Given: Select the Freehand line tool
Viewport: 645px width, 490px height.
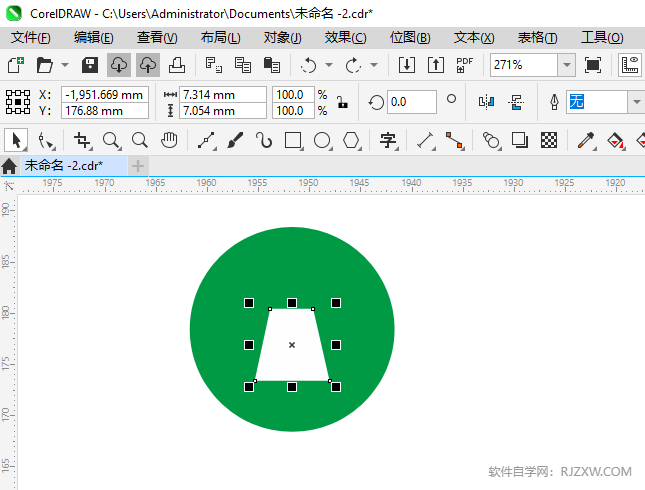Looking at the screenshot, I should pos(207,141).
